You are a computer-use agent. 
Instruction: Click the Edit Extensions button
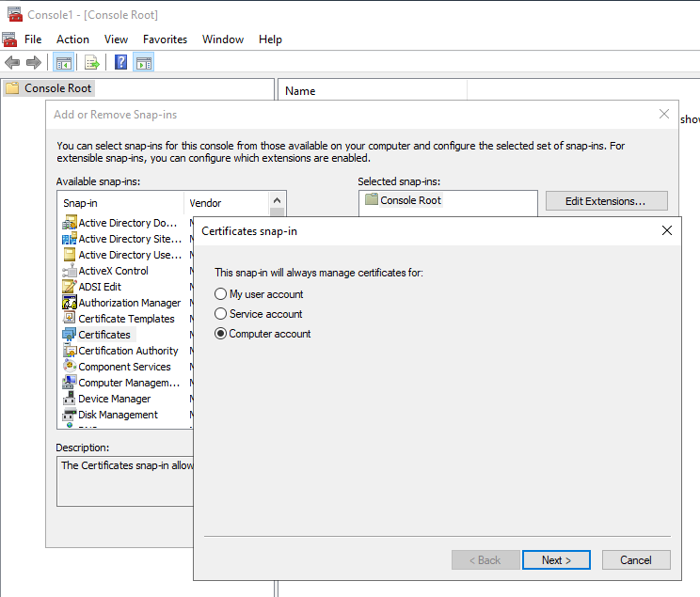pos(606,201)
